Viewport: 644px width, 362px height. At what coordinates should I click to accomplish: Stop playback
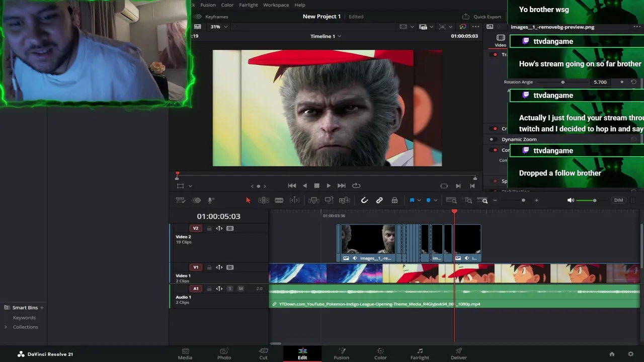pos(316,186)
